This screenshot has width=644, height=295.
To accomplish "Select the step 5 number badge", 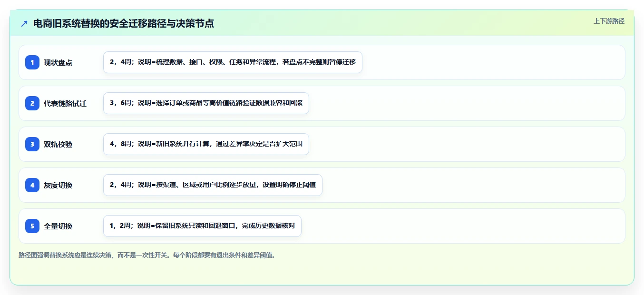I will pos(32,226).
